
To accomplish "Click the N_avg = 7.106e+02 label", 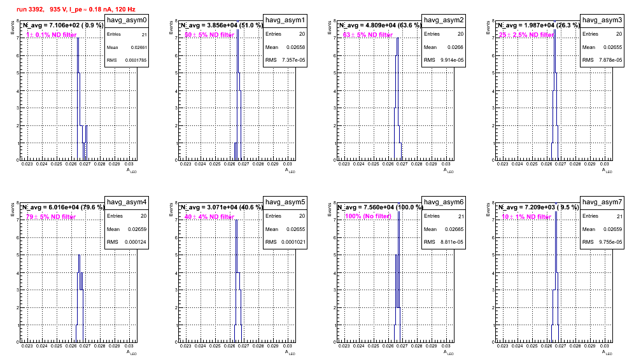I will 63,25.
